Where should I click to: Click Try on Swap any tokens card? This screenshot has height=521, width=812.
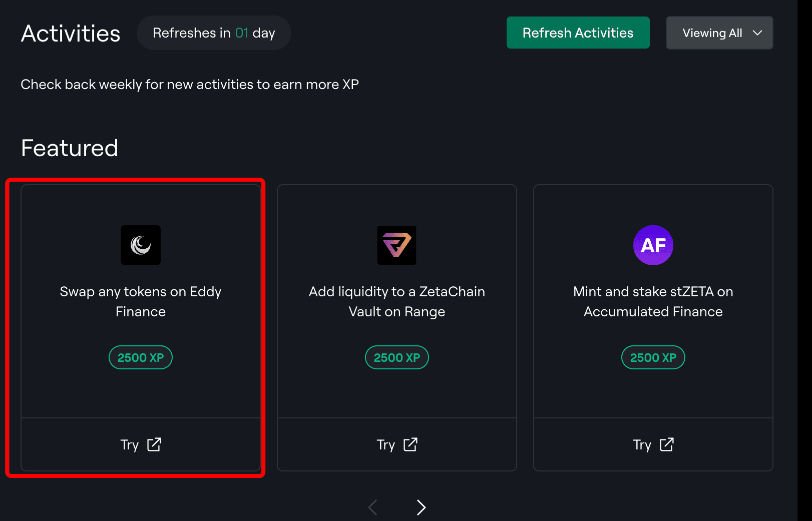[141, 444]
